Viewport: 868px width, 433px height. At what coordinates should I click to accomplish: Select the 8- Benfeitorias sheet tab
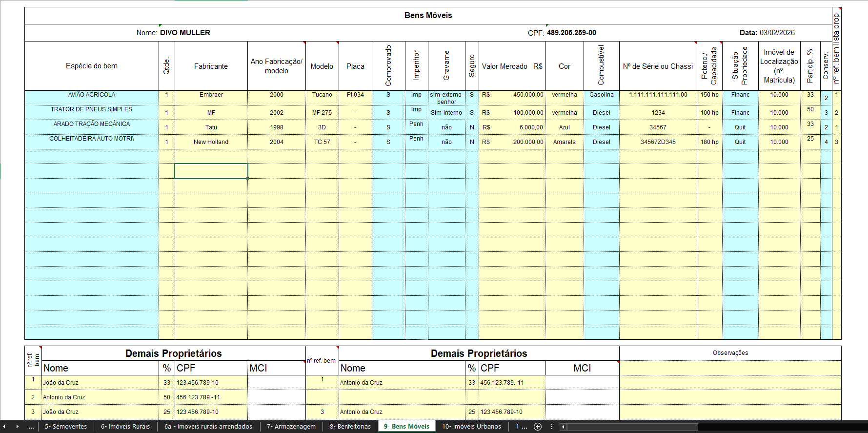coord(350,427)
